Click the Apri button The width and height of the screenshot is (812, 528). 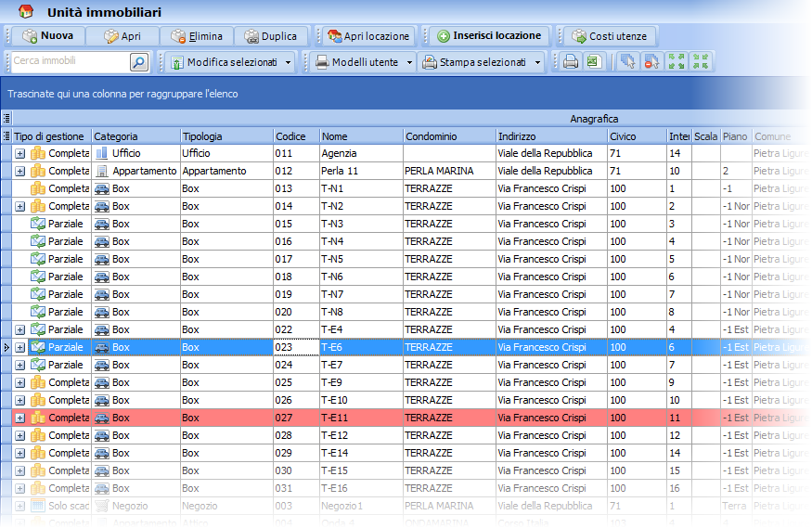122,35
